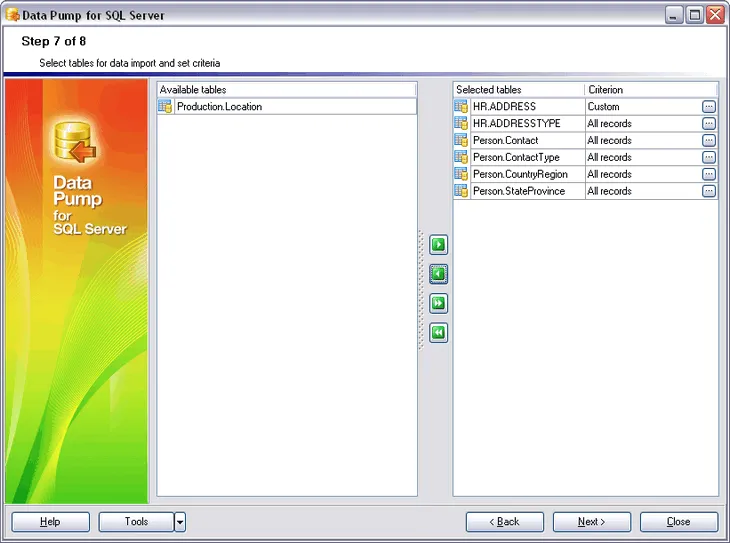This screenshot has height=543, width=730.
Task: Click the Tools button
Action: [136, 522]
